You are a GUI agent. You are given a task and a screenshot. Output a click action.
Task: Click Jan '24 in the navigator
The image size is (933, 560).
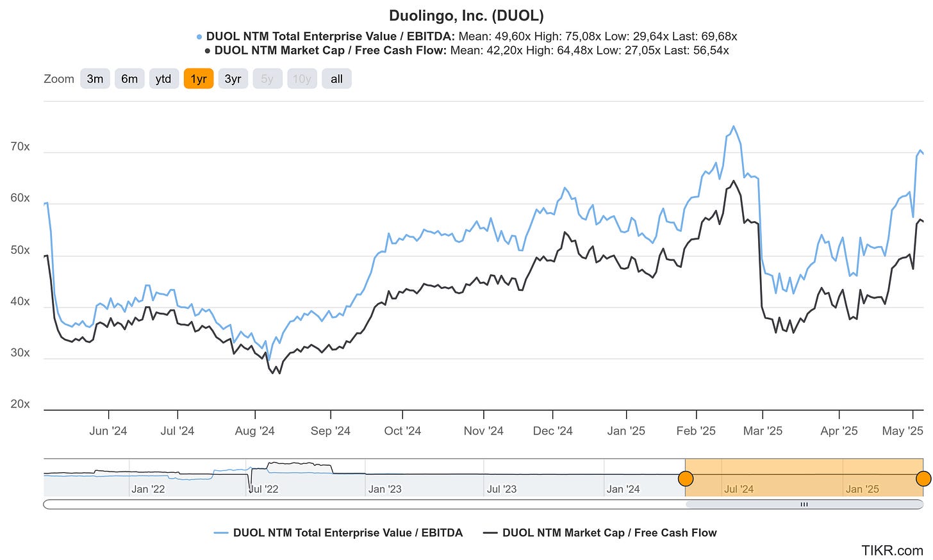[623, 489]
